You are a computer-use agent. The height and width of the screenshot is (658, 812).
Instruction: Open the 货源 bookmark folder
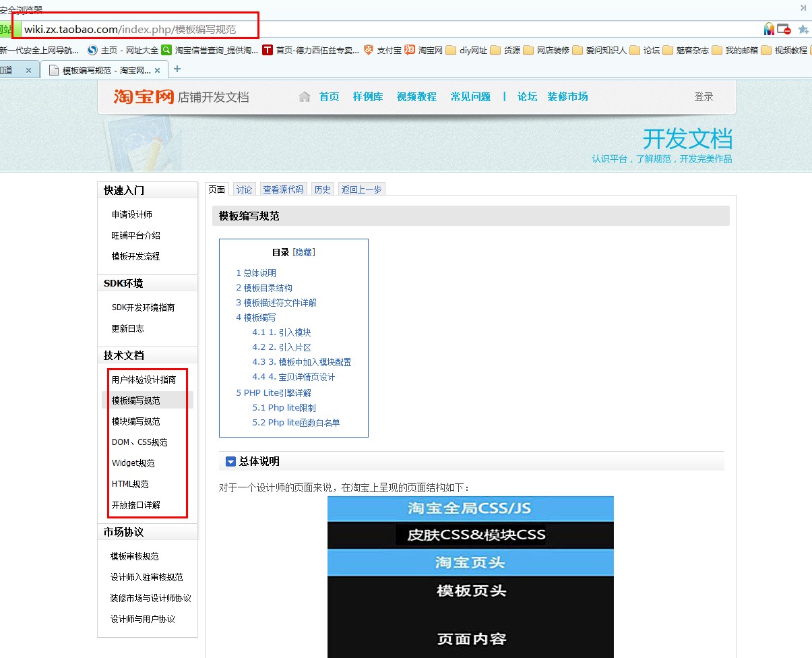coord(505,50)
